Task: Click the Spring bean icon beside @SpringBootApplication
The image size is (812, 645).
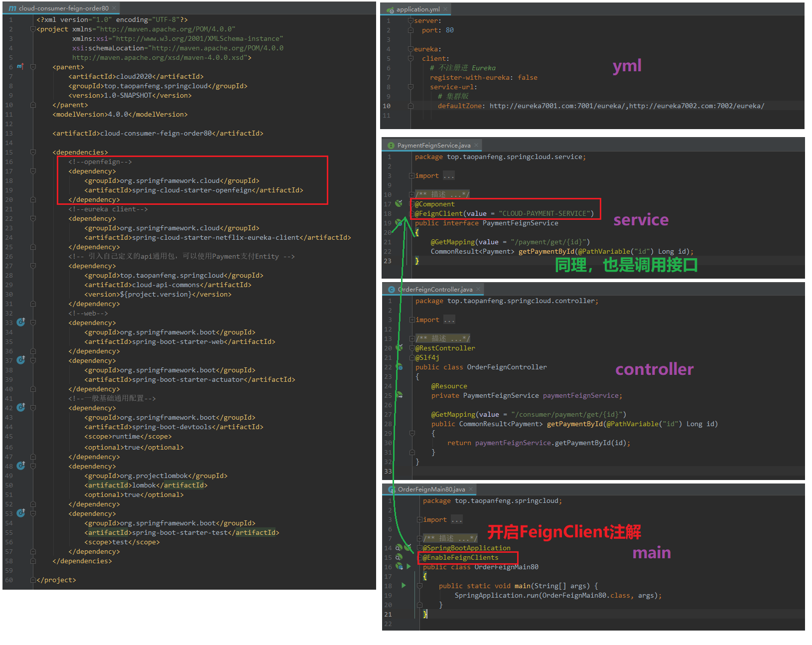Action: tap(407, 547)
